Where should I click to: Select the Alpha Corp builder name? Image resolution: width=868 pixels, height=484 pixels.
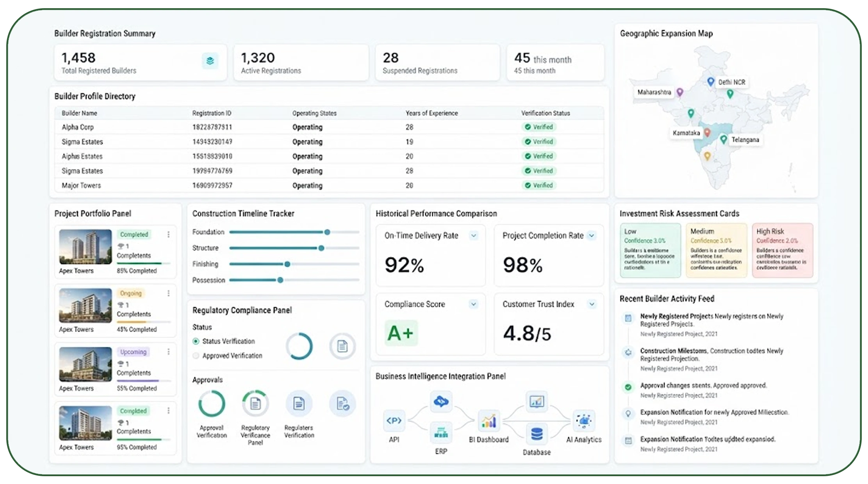[78, 127]
